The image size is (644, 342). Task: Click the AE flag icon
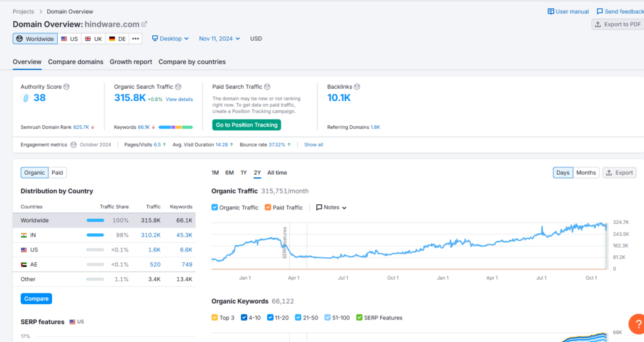[x=24, y=265]
